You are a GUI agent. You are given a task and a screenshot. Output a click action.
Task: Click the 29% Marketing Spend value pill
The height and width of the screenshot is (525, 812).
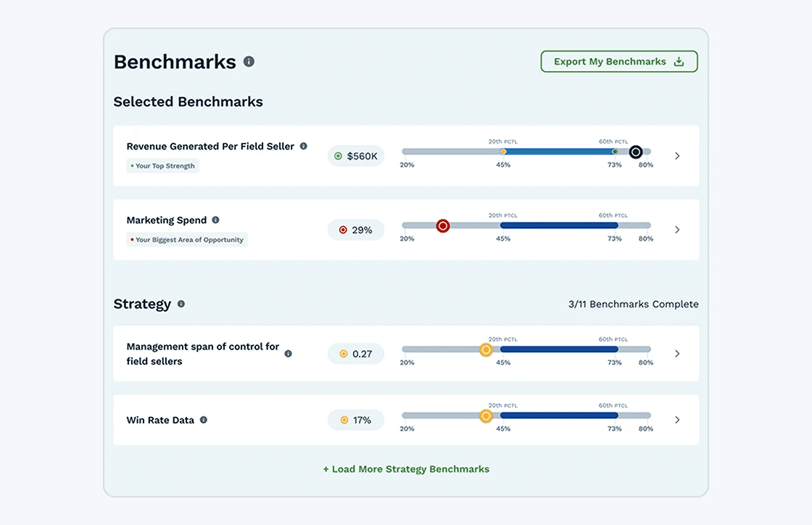pos(356,230)
